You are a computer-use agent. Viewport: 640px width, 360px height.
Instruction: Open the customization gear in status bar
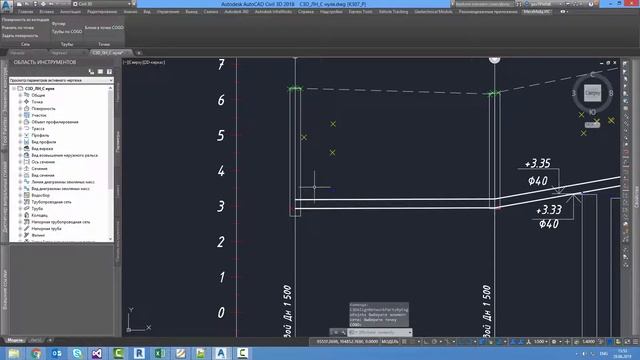(554, 342)
